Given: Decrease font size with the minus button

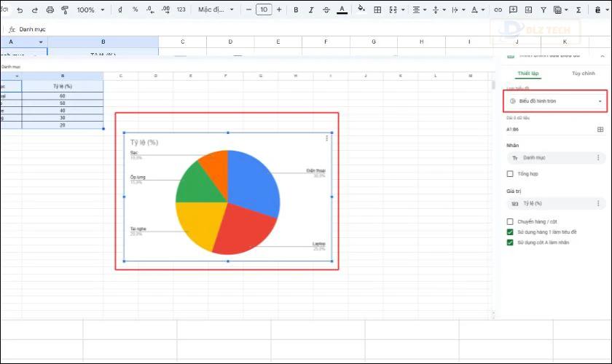Looking at the screenshot, I should [x=248, y=9].
